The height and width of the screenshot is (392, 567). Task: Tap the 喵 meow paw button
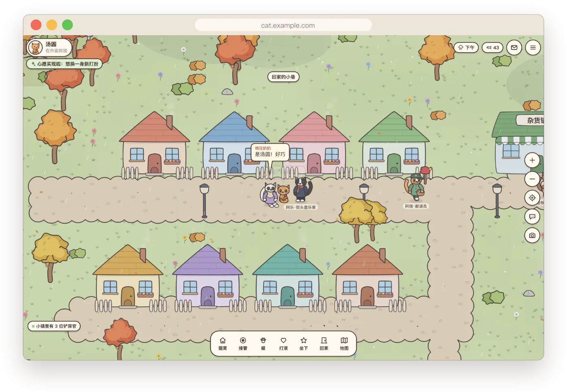point(263,344)
